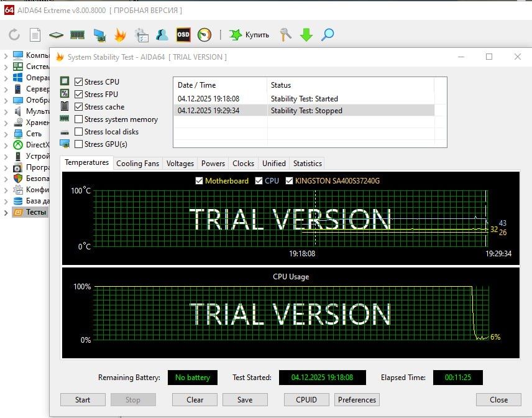Expand the Отображение tree node
Viewport: 532px width, 418px height.
(6, 100)
